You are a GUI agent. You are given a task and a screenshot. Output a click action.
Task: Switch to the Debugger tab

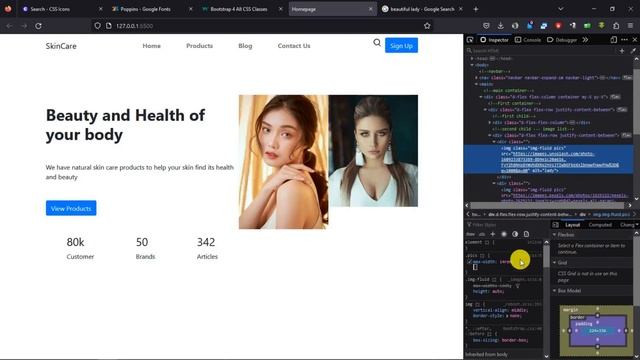(562, 40)
